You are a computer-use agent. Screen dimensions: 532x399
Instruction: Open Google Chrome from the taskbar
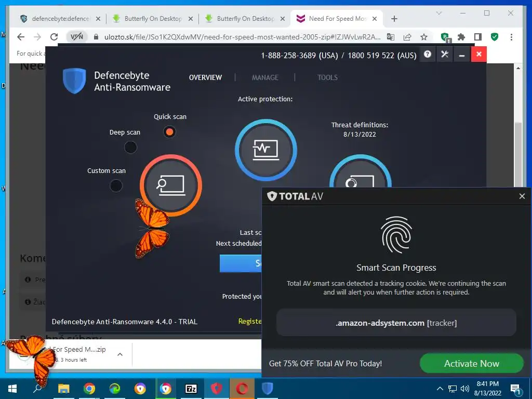pyautogui.click(x=89, y=389)
